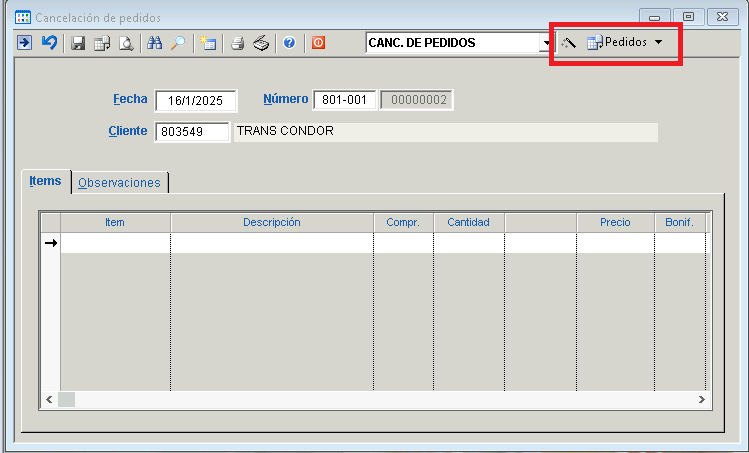
Task: Click the blue arrow icon in the toolbar
Action: pyautogui.click(x=24, y=43)
